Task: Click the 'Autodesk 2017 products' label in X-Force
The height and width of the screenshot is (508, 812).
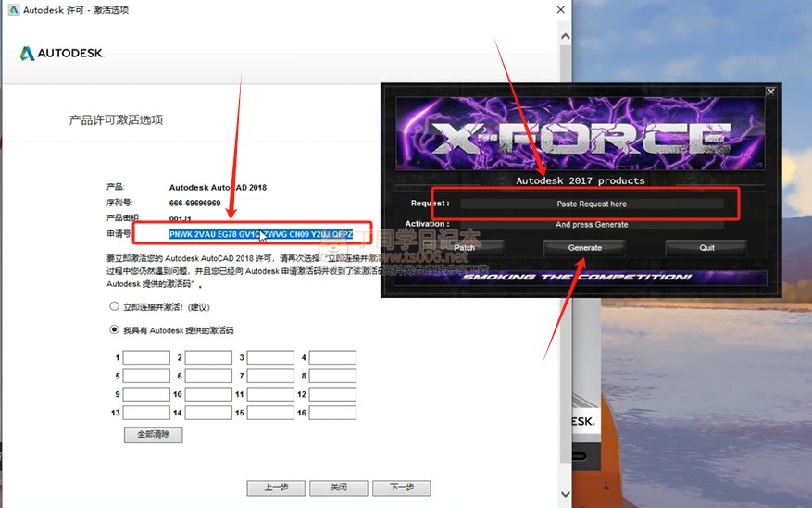Action: pyautogui.click(x=580, y=180)
